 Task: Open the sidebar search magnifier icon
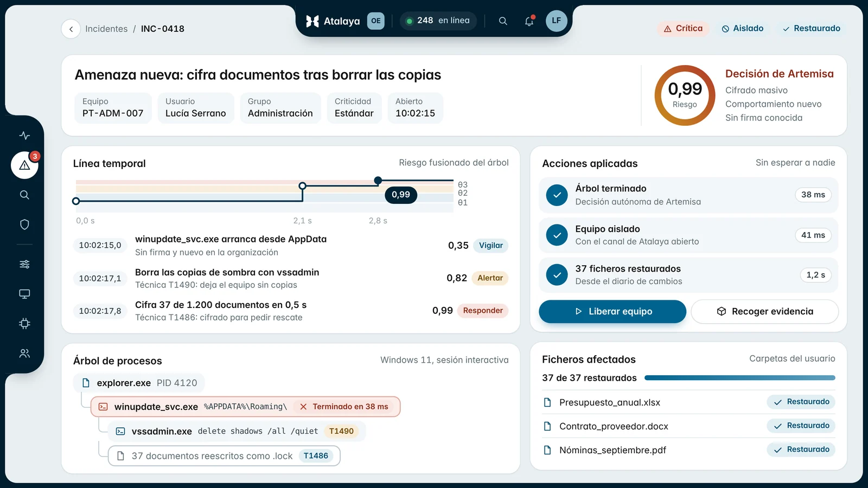click(24, 195)
